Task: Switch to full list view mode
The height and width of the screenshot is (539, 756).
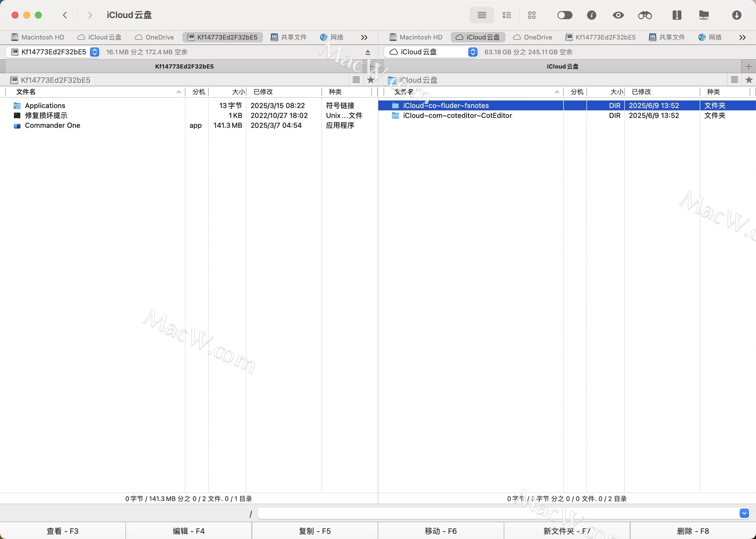Action: pos(482,15)
